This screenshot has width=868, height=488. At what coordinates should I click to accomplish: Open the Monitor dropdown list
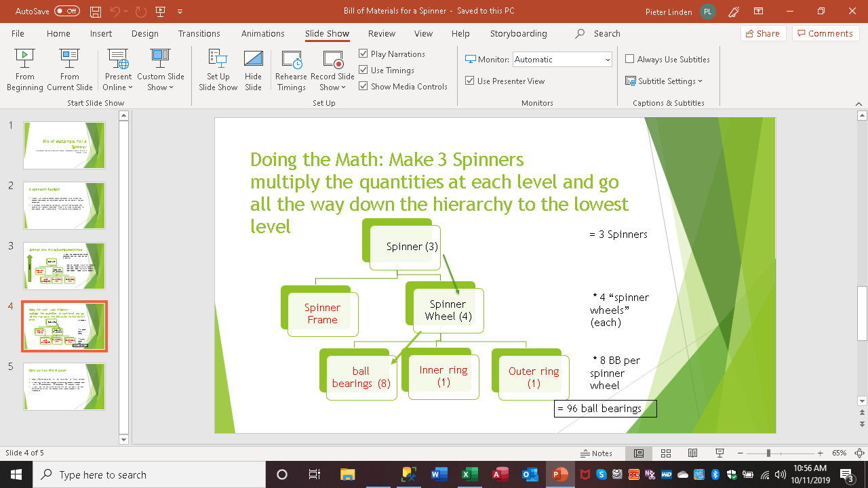(607, 60)
